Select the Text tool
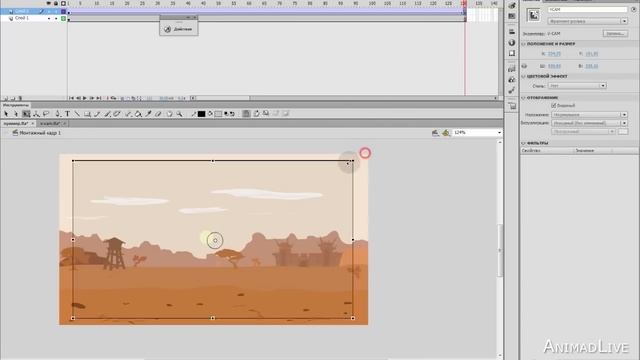The image size is (640, 360). [67, 114]
